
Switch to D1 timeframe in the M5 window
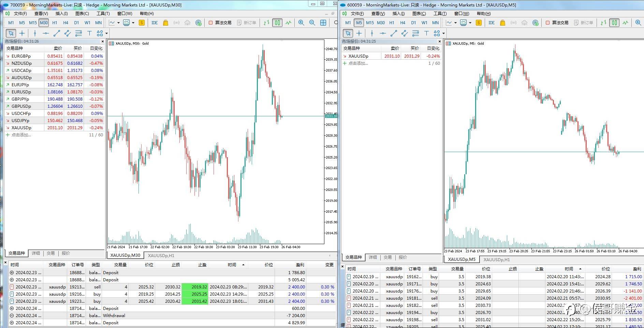pyautogui.click(x=413, y=23)
